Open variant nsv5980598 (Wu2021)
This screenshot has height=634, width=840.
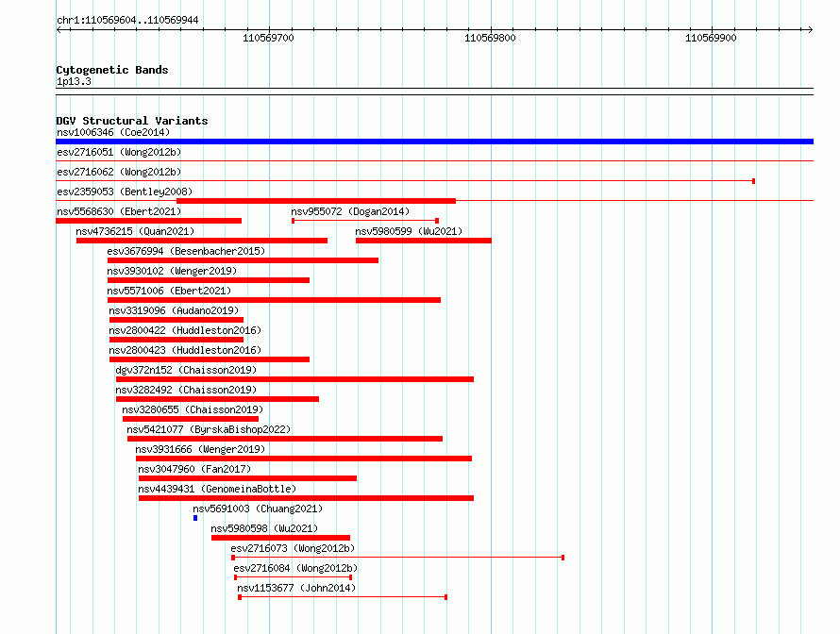tap(264, 528)
